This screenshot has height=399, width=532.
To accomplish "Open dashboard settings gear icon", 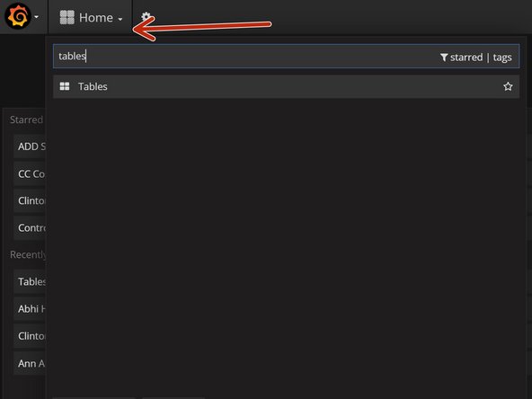I will pyautogui.click(x=146, y=16).
